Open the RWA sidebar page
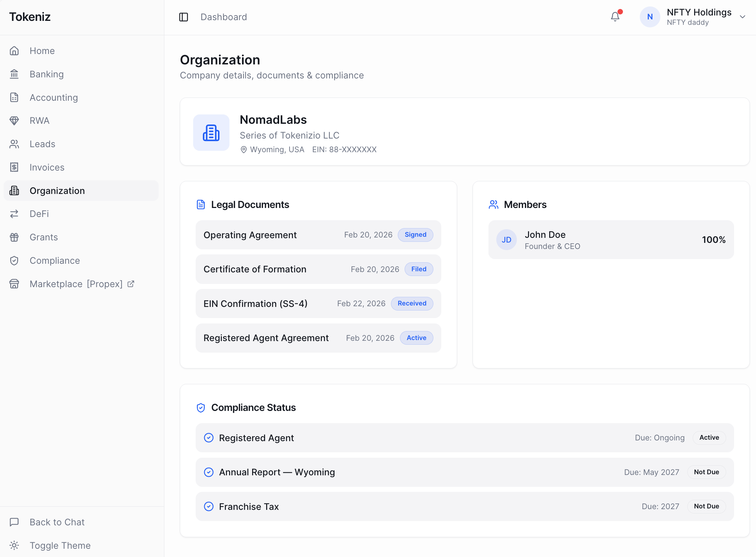Viewport: 756px width, 557px height. [39, 121]
